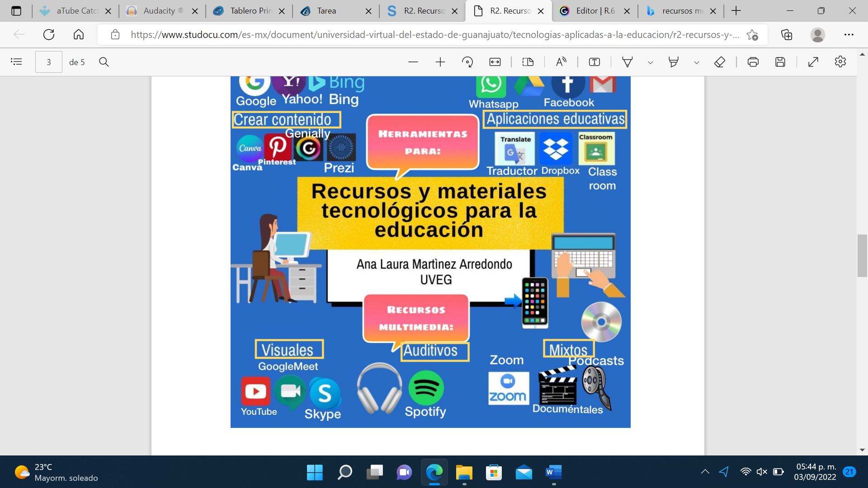Toggle the single page view layout
868x488 pixels.
528,62
